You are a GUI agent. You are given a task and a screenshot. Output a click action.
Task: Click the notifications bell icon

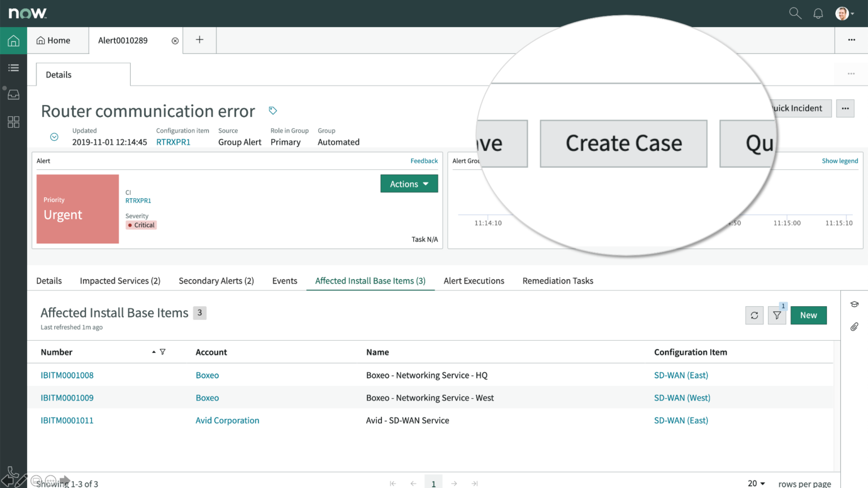pyautogui.click(x=818, y=12)
